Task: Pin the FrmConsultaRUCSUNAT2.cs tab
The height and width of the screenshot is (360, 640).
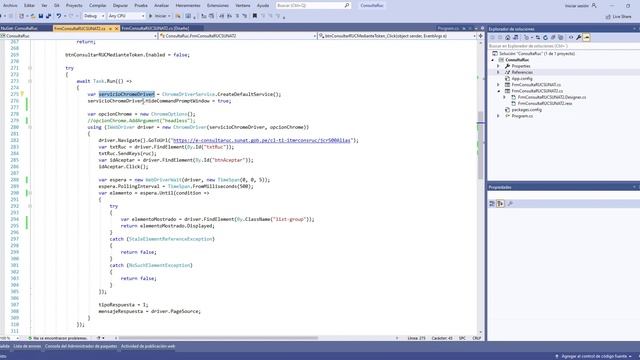Action: tap(110, 29)
